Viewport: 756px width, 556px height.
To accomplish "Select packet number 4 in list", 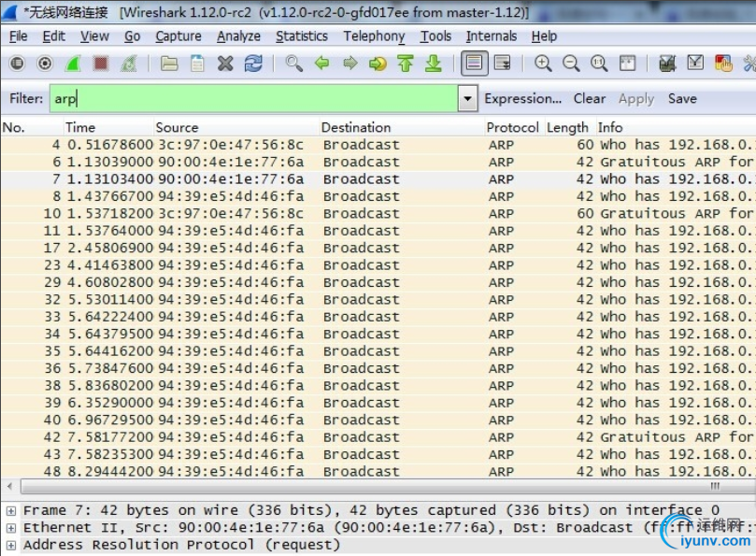I will (x=378, y=145).
